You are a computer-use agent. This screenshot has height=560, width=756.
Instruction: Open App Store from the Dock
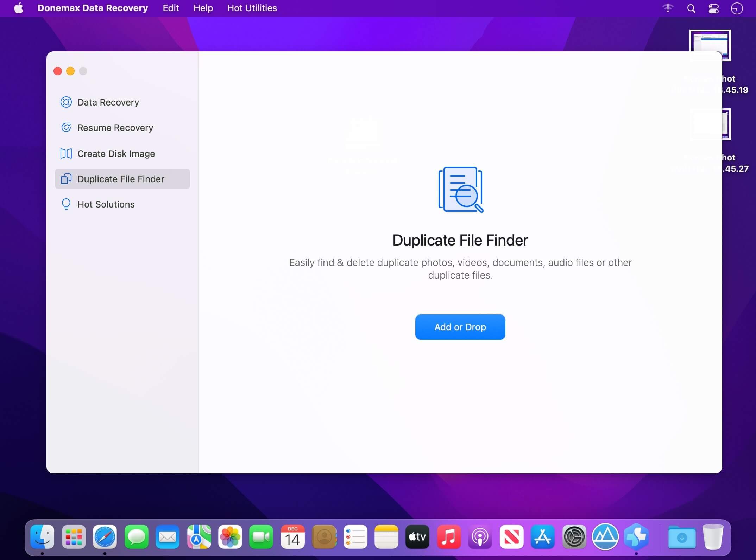pos(543,537)
